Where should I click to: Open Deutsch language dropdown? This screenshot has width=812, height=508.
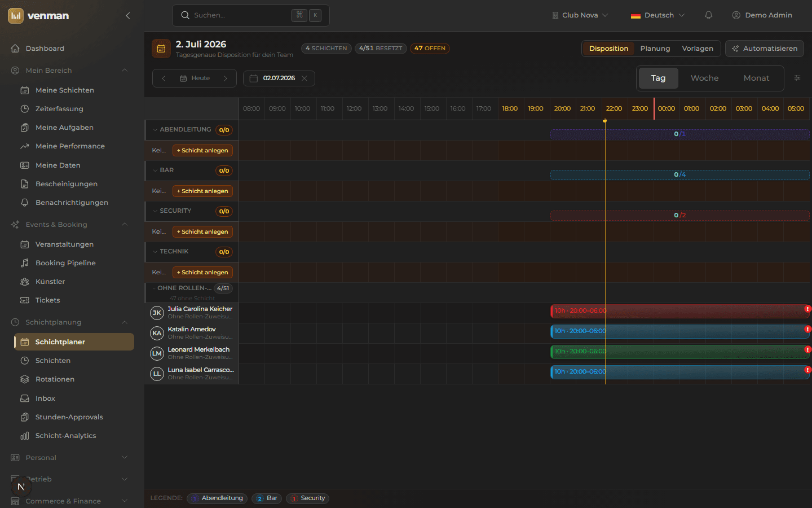pyautogui.click(x=658, y=15)
